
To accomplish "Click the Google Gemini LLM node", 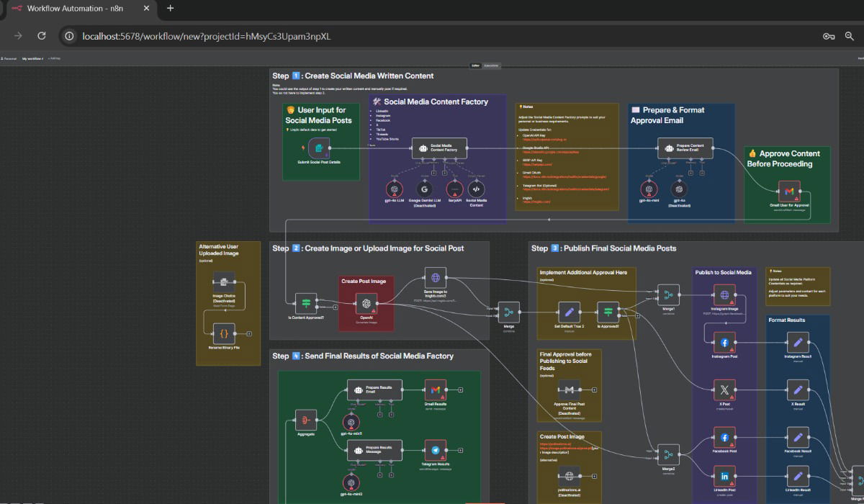I will coord(423,189).
